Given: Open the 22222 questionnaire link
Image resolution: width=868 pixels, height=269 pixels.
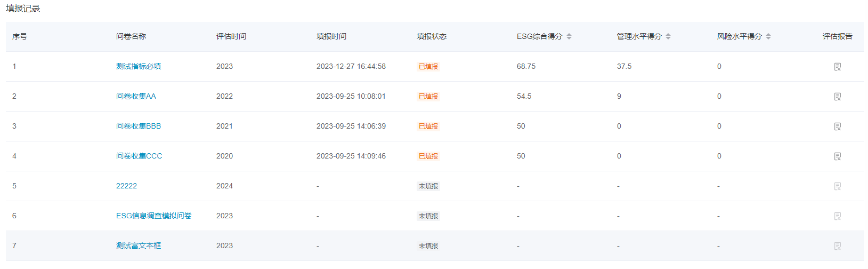Looking at the screenshot, I should pos(126,186).
